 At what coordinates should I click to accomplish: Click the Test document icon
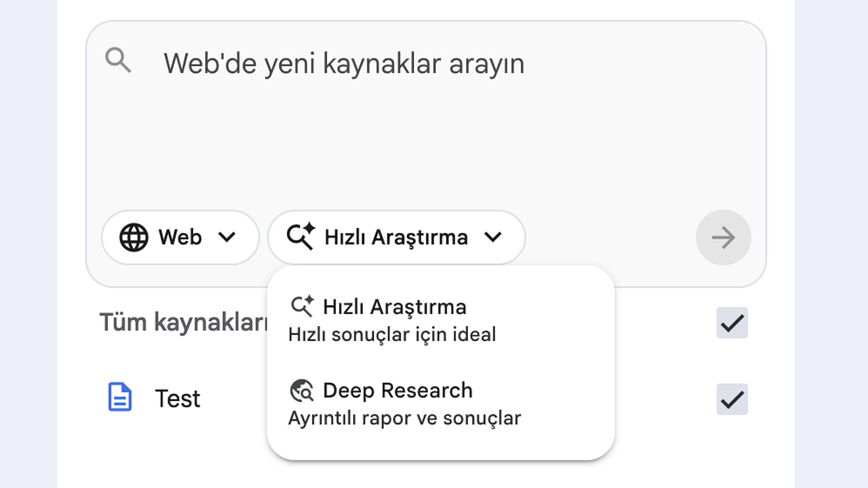[x=120, y=397]
